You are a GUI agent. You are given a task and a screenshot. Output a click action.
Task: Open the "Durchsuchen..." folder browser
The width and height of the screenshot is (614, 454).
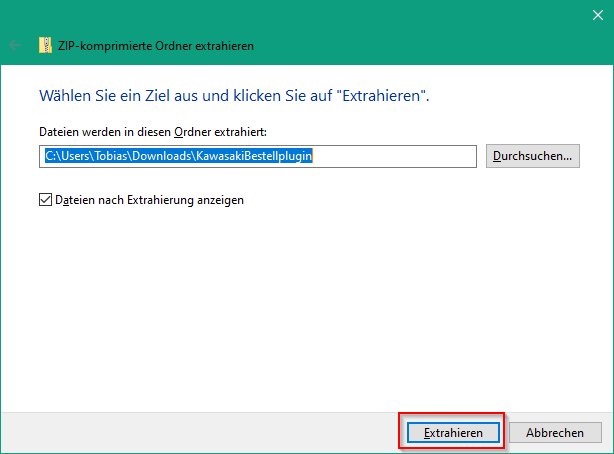(x=533, y=156)
